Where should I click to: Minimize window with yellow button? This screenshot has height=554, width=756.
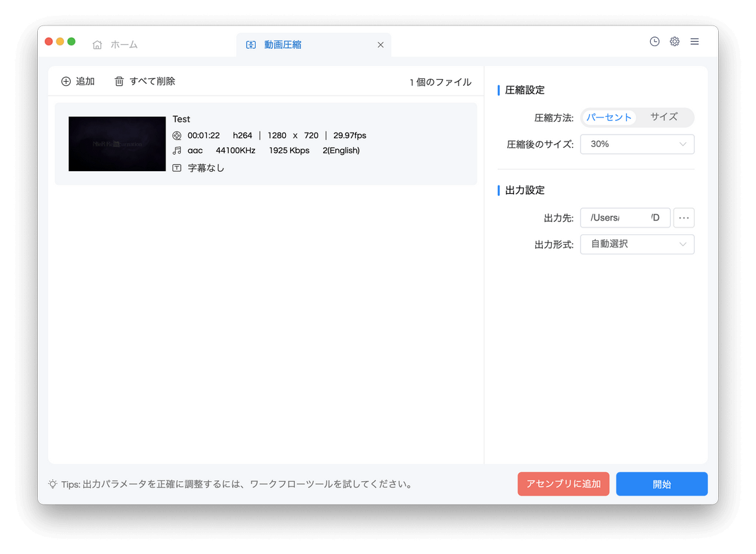point(60,41)
